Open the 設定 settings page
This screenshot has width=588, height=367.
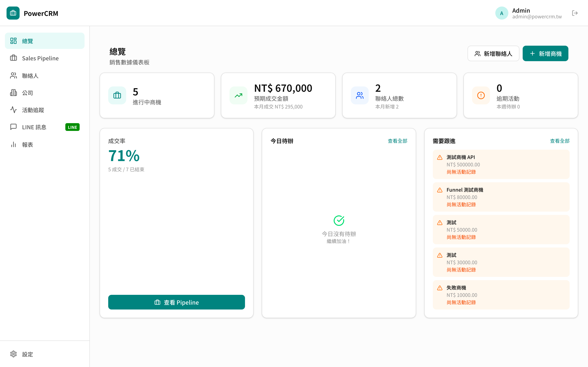[27, 354]
